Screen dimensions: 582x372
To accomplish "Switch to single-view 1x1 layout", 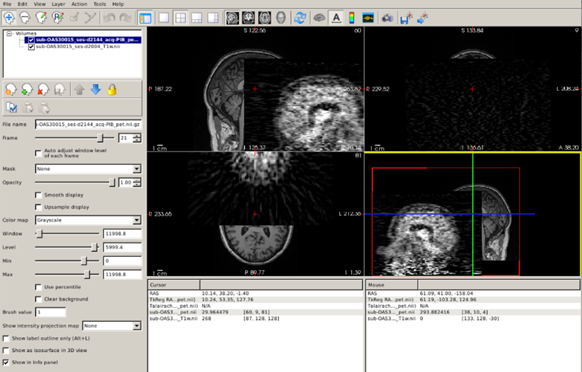I will (x=164, y=17).
